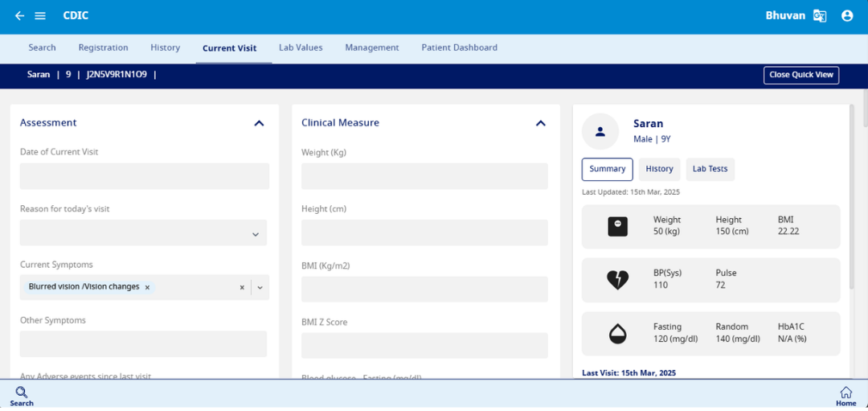Image resolution: width=868 pixels, height=411 pixels.
Task: Clear all Current Symptoms selections
Action: [242, 287]
